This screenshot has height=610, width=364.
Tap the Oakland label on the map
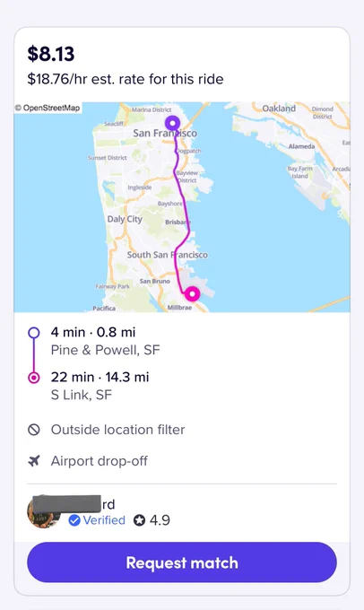[x=279, y=109]
